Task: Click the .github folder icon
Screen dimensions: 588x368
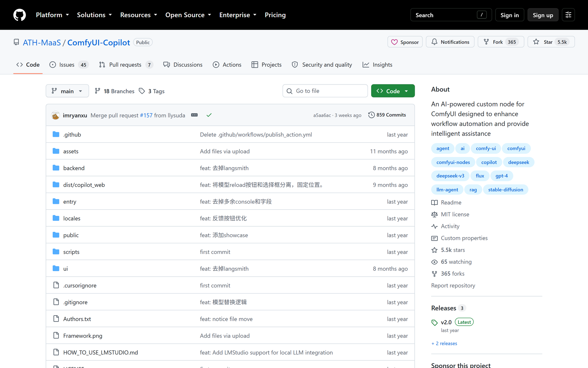Action: point(56,134)
